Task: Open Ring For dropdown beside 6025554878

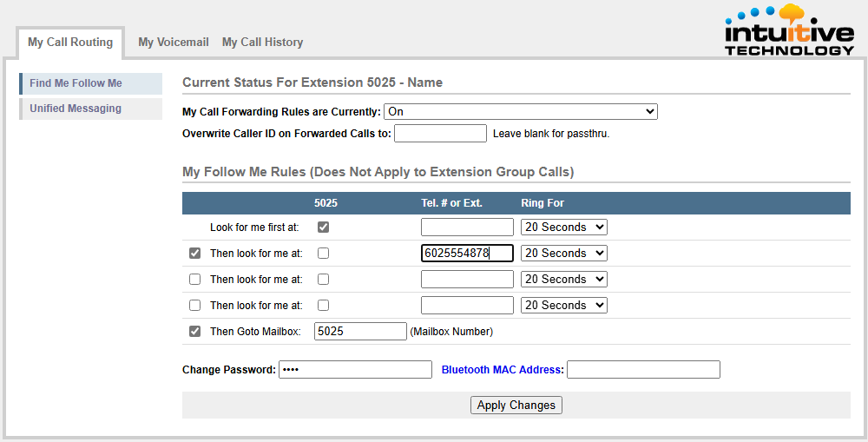Action: click(x=564, y=253)
